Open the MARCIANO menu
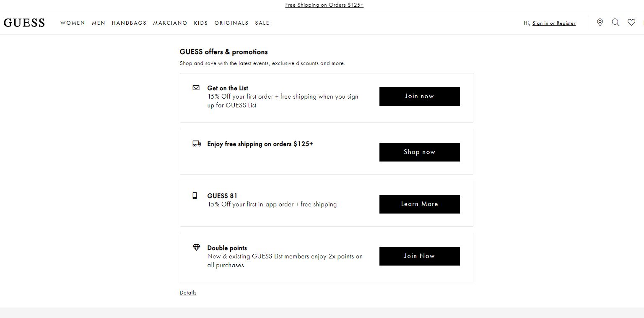The width and height of the screenshot is (644, 318). pyautogui.click(x=170, y=23)
